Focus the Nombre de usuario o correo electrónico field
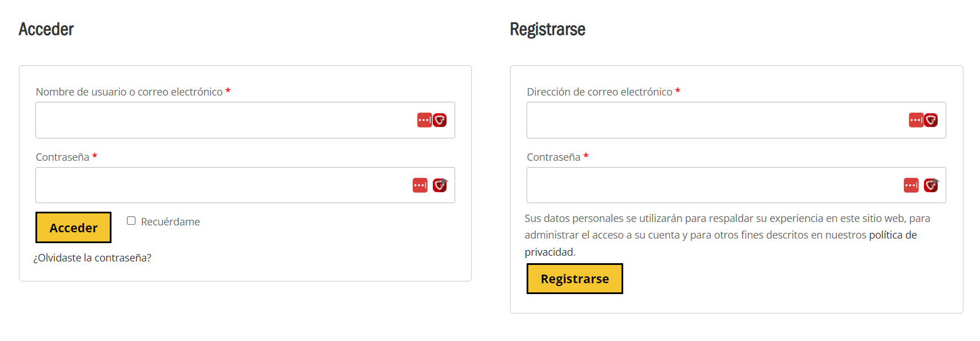This screenshot has height=341, width=980. pyautogui.click(x=245, y=120)
